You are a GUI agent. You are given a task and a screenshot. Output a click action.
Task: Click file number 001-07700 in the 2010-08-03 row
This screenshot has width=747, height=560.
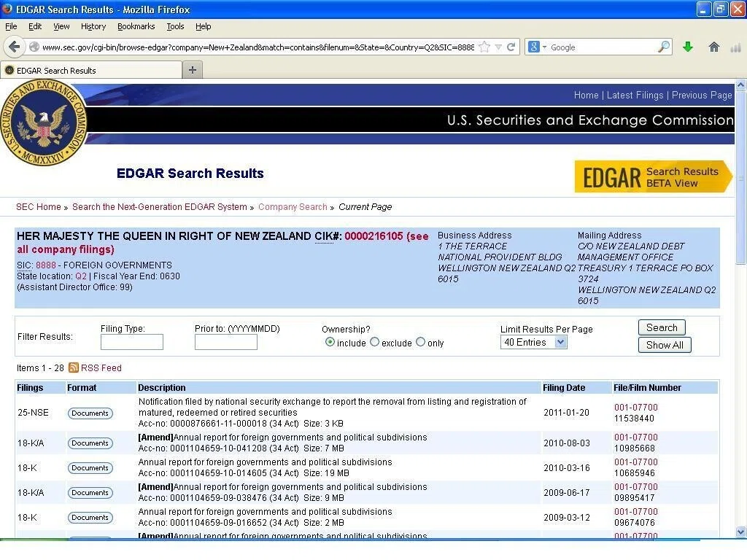point(635,437)
